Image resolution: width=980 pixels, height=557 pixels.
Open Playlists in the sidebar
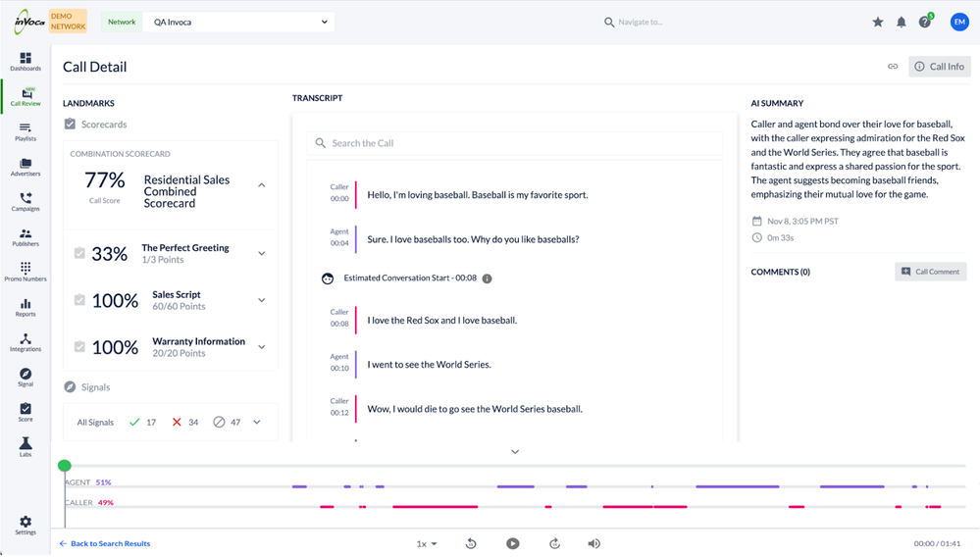point(26,131)
